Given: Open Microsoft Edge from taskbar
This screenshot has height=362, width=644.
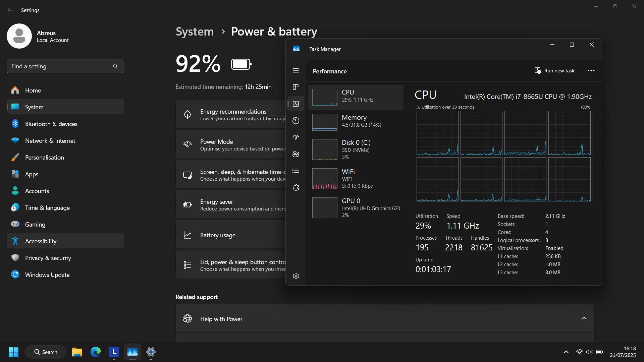Looking at the screenshot, I should coord(96,352).
